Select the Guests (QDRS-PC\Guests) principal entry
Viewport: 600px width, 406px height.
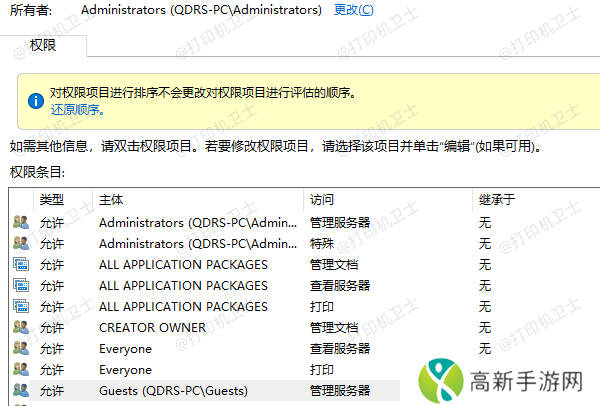point(173,391)
